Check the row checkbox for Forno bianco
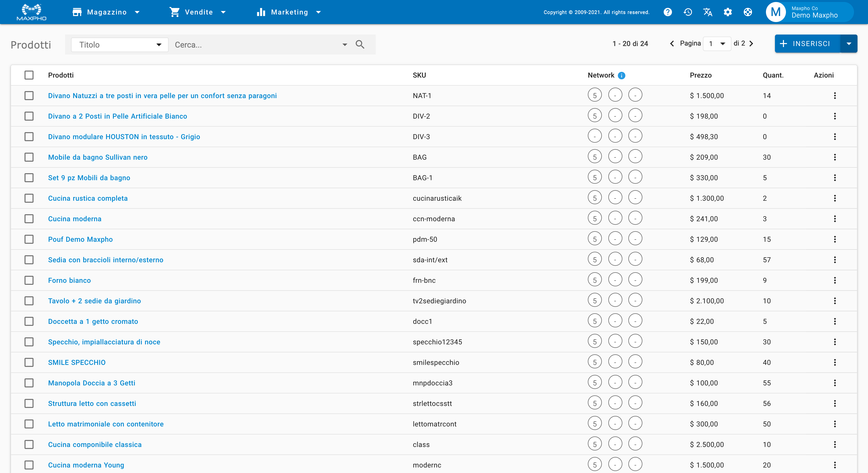The image size is (868, 473). pyautogui.click(x=29, y=280)
